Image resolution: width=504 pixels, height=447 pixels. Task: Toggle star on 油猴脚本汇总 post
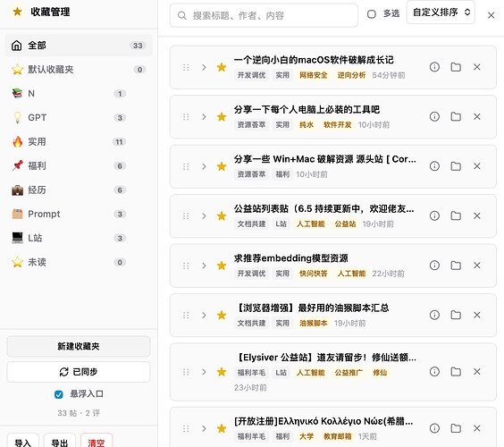coord(222,315)
